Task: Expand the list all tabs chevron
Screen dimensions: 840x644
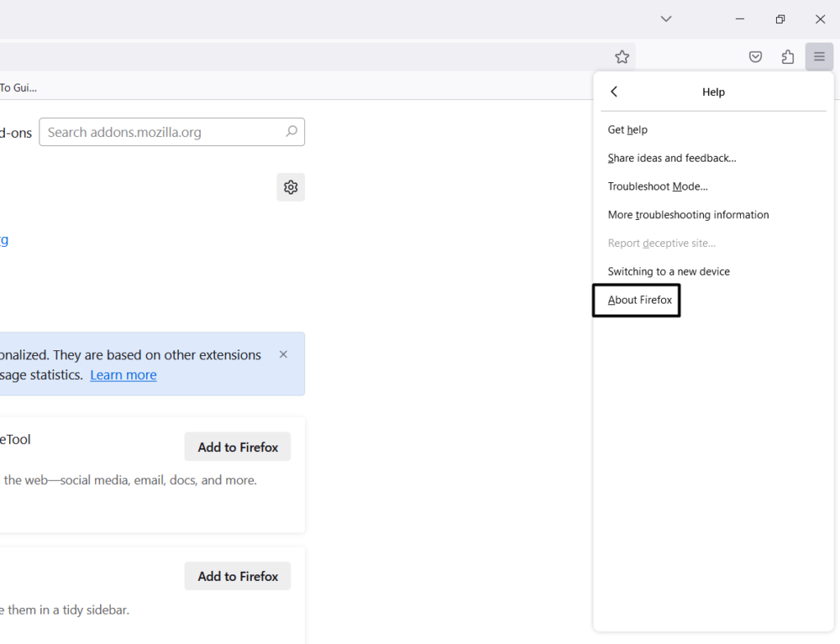Action: coord(666,19)
